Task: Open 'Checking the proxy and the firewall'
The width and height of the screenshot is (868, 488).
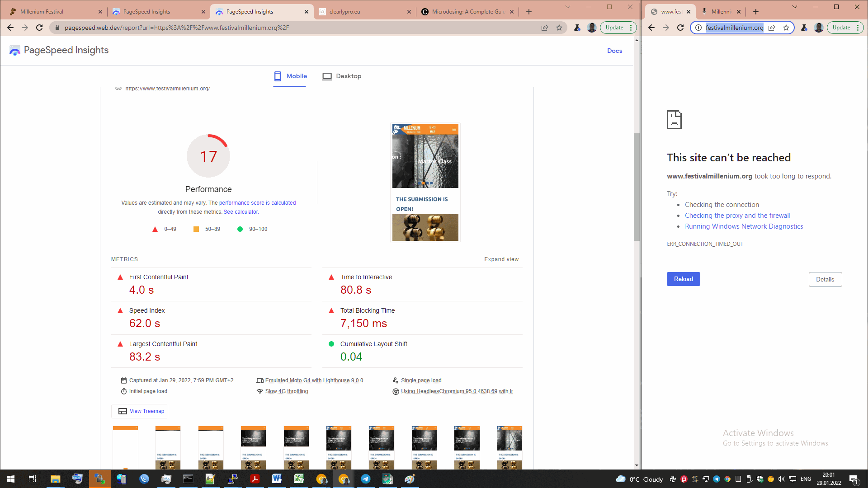Action: pyautogui.click(x=737, y=216)
